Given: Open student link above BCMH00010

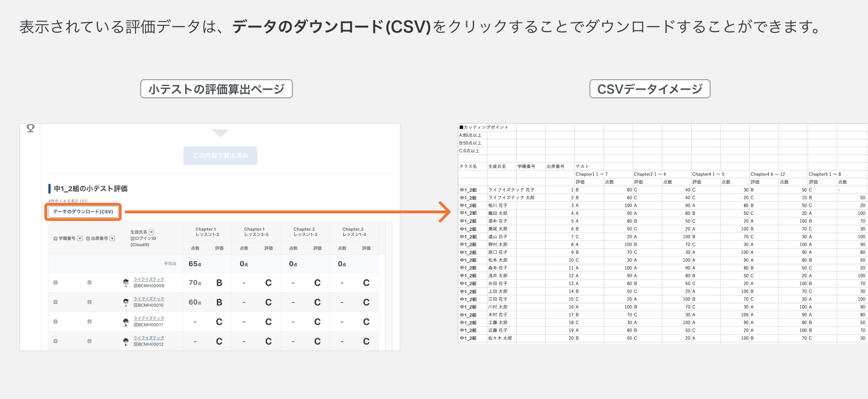Looking at the screenshot, I should click(149, 299).
